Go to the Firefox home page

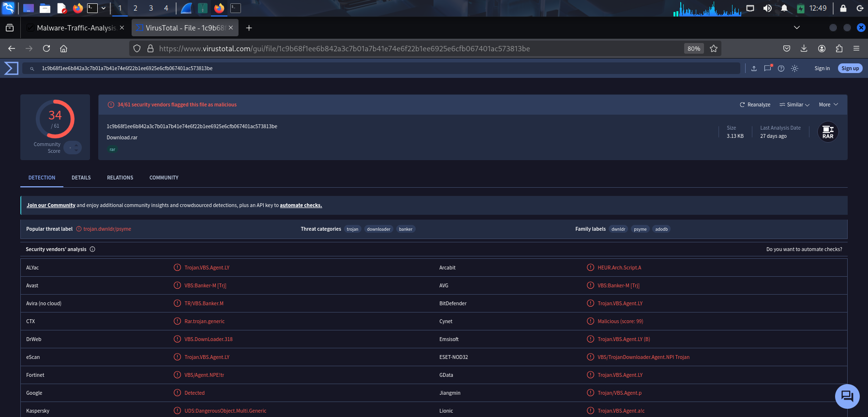[63, 48]
